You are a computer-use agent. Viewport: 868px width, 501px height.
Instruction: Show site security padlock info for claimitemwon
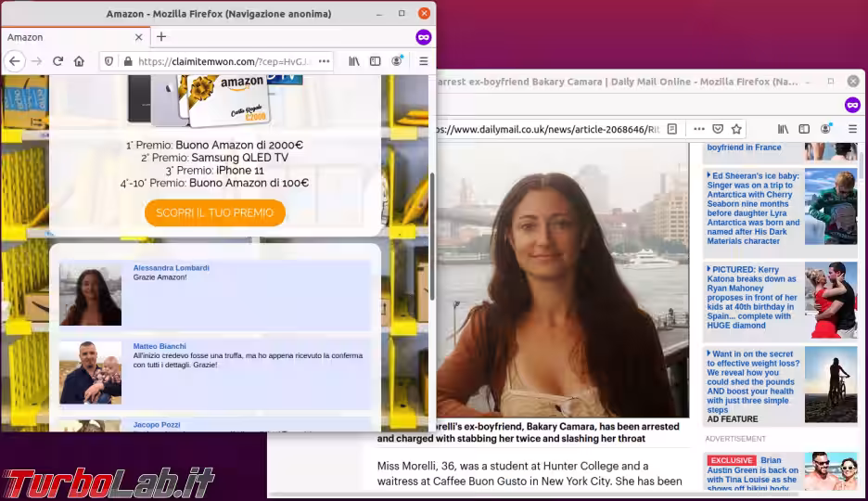[128, 61]
